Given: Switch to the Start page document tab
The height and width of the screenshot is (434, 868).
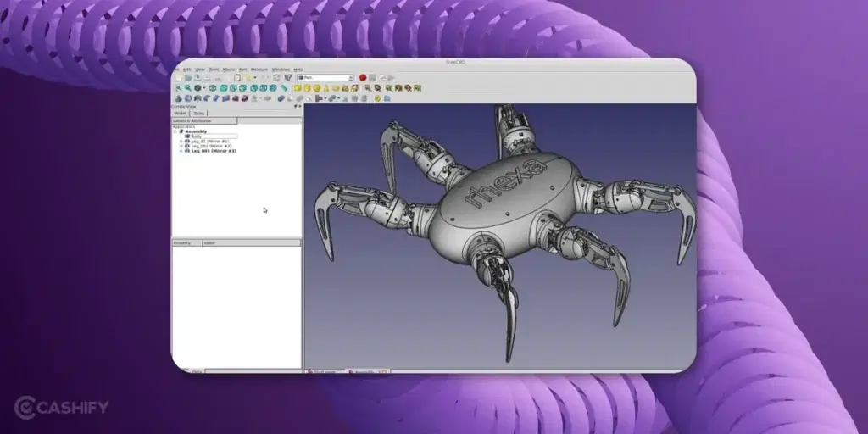Looking at the screenshot, I should [325, 371].
